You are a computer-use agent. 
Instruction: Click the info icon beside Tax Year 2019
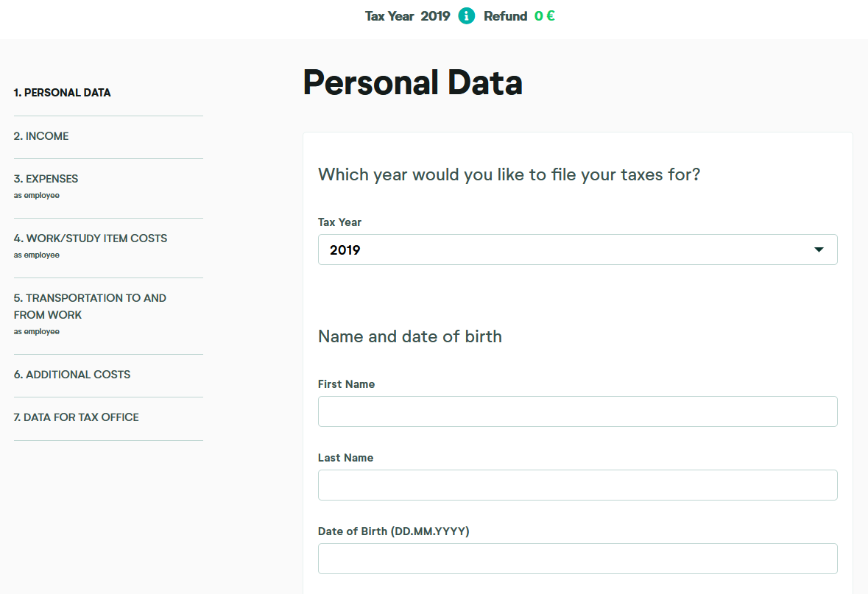[467, 16]
